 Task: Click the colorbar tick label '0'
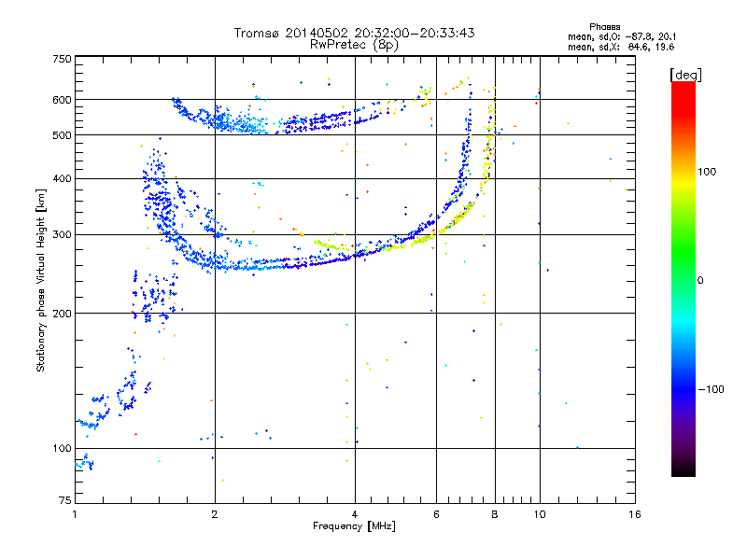(699, 281)
